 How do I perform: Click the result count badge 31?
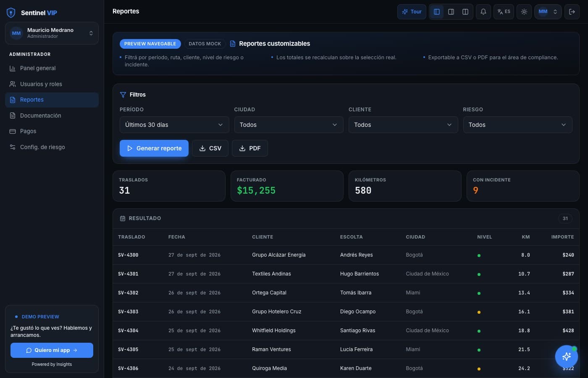pos(565,218)
